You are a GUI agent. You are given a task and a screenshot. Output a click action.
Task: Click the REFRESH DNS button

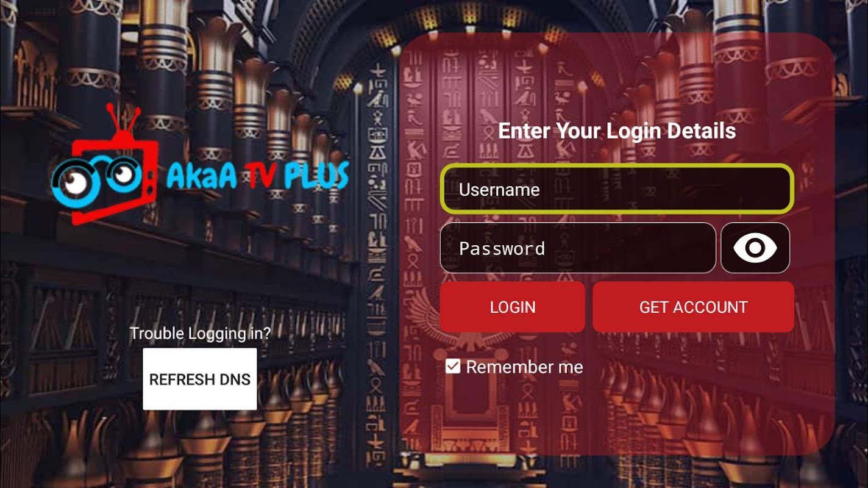(200, 379)
